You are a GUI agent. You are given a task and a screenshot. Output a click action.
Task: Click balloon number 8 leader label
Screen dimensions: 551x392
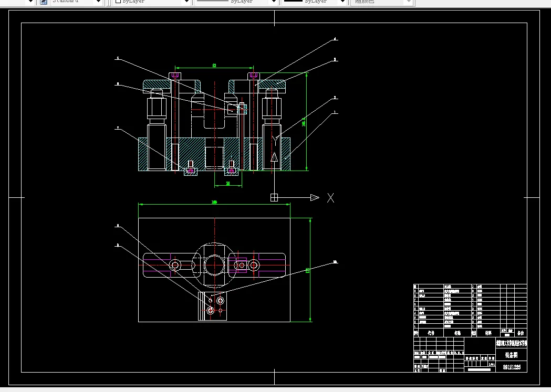tap(118, 226)
